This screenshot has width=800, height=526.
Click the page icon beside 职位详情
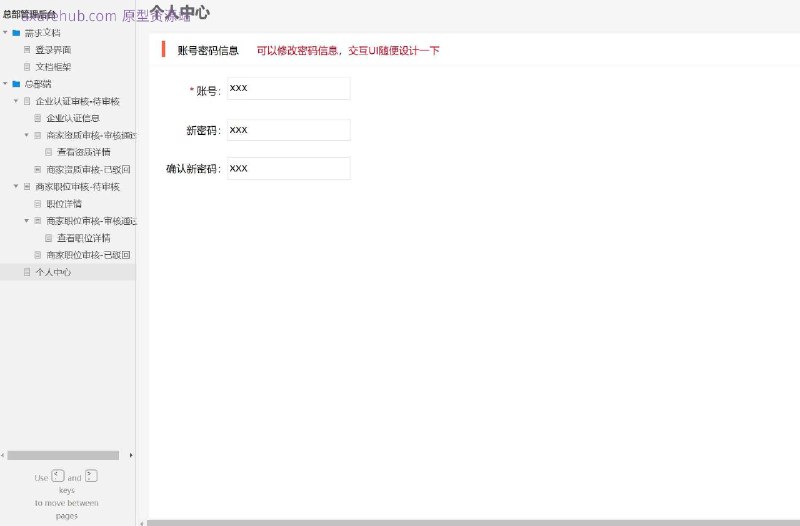tap(38, 204)
